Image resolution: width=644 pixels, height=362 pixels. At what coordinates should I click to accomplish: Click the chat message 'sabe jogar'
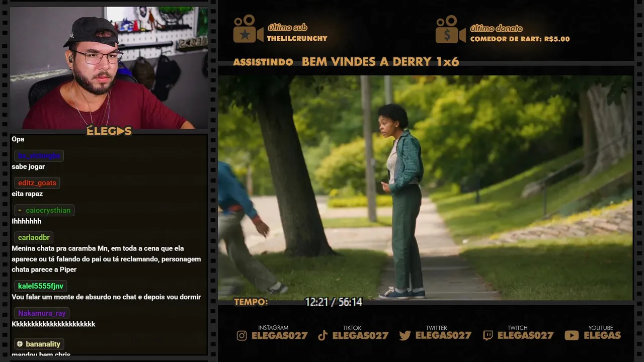click(28, 166)
